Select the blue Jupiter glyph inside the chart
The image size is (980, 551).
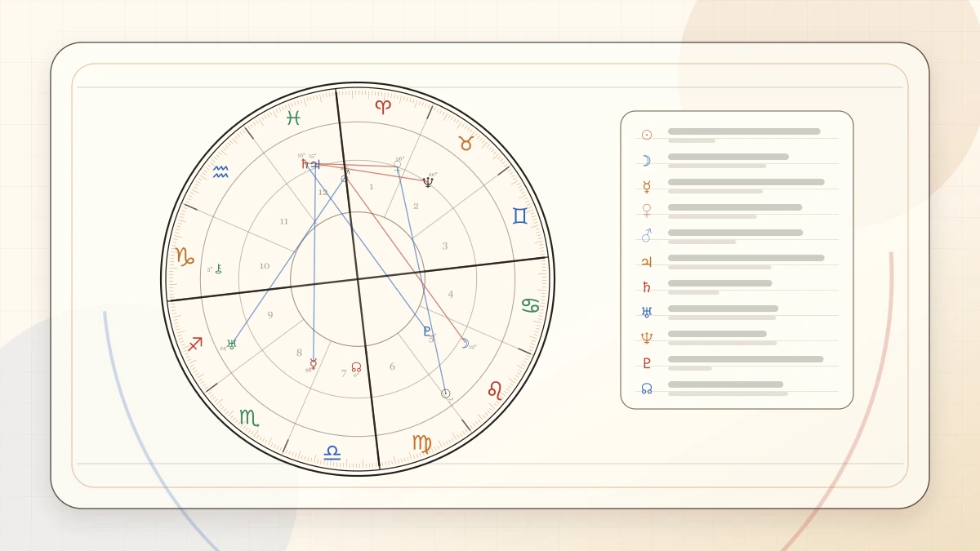(x=315, y=164)
